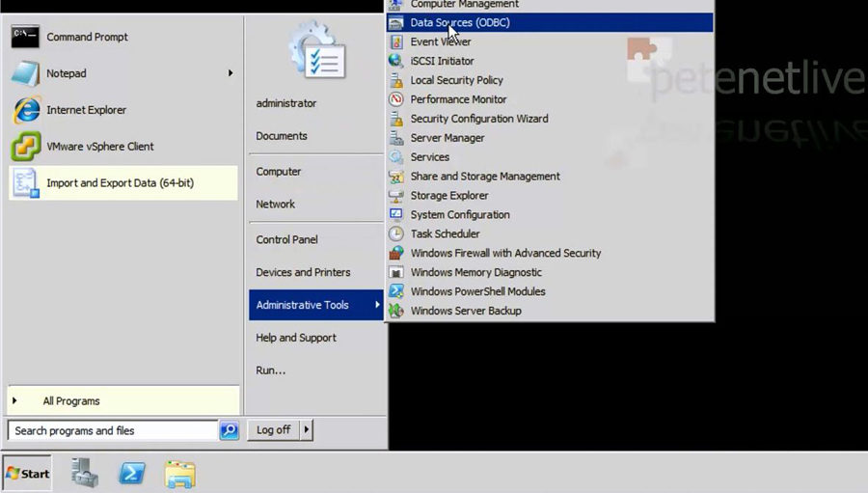Open the Services gear icon
The width and height of the screenshot is (868, 493).
(x=395, y=156)
